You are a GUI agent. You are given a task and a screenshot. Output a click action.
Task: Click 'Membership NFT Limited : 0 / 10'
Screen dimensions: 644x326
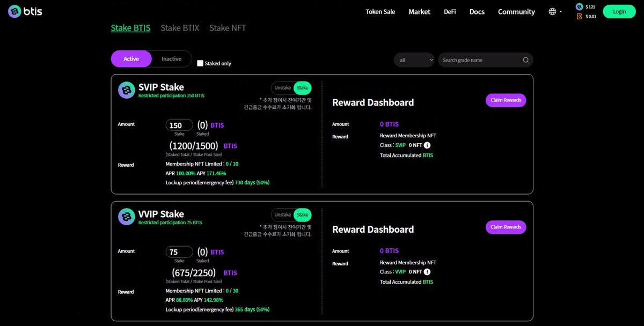coord(202,164)
